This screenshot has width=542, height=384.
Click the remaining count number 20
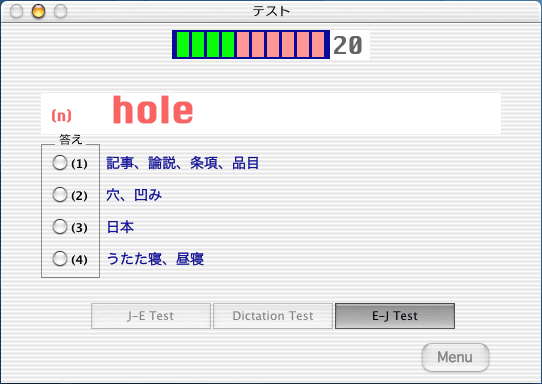click(348, 45)
